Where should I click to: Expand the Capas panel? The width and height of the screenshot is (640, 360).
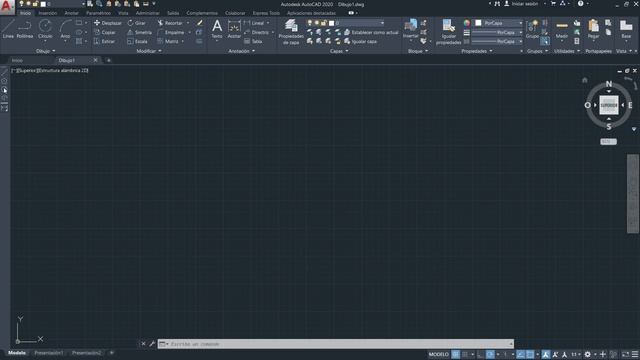coord(339,51)
